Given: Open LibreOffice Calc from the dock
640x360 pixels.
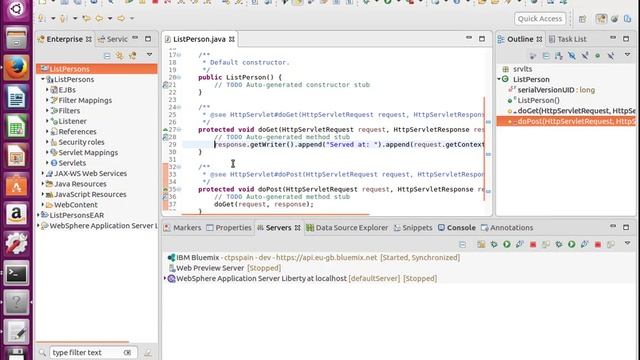Looking at the screenshot, I should coord(16,127).
